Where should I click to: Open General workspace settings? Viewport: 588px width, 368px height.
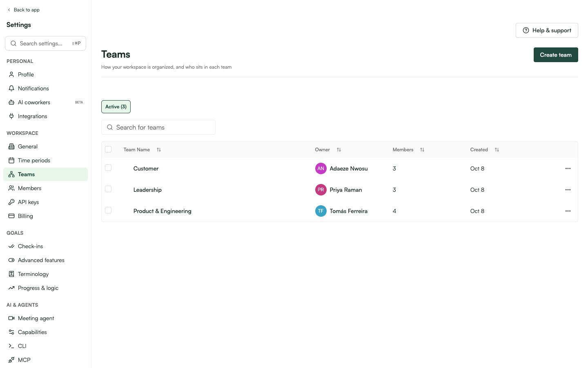point(45,146)
